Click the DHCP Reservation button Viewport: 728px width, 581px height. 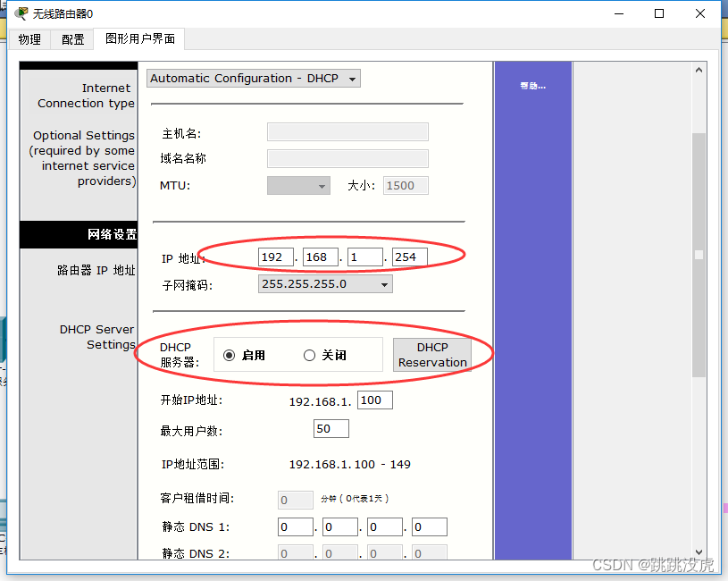pos(432,355)
